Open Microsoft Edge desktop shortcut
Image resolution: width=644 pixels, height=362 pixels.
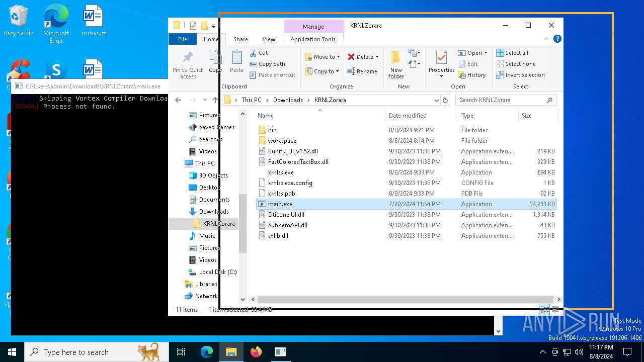click(x=56, y=24)
